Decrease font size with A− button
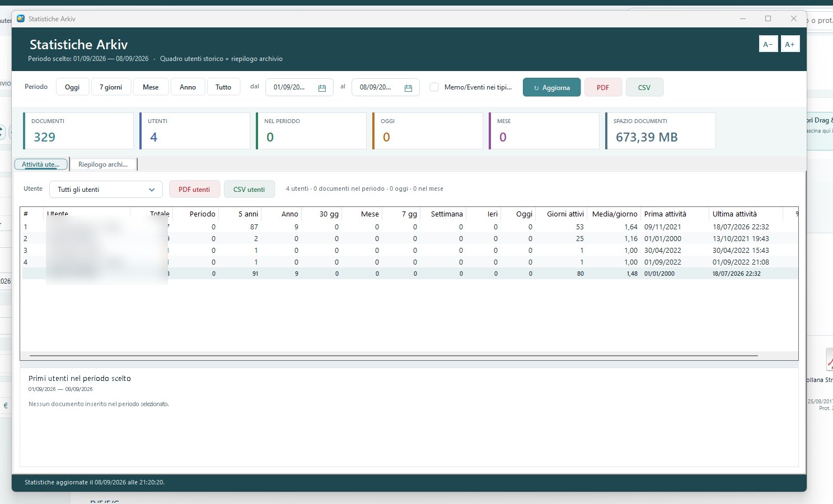Image resolution: width=833 pixels, height=504 pixels. pyautogui.click(x=768, y=44)
